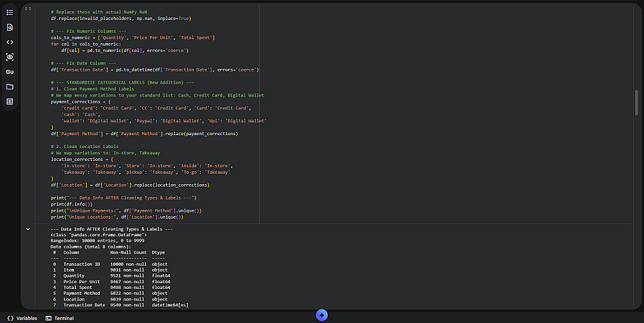Open the Code snippets panel
Image resolution: width=644 pixels, height=323 pixels.
(x=10, y=42)
